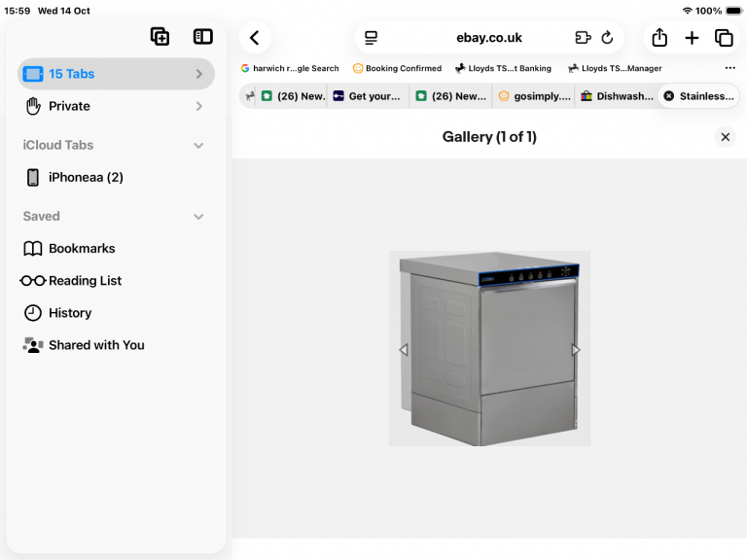This screenshot has height=560, width=747.
Task: Open favourites bar overflow ellipsis
Action: [729, 68]
